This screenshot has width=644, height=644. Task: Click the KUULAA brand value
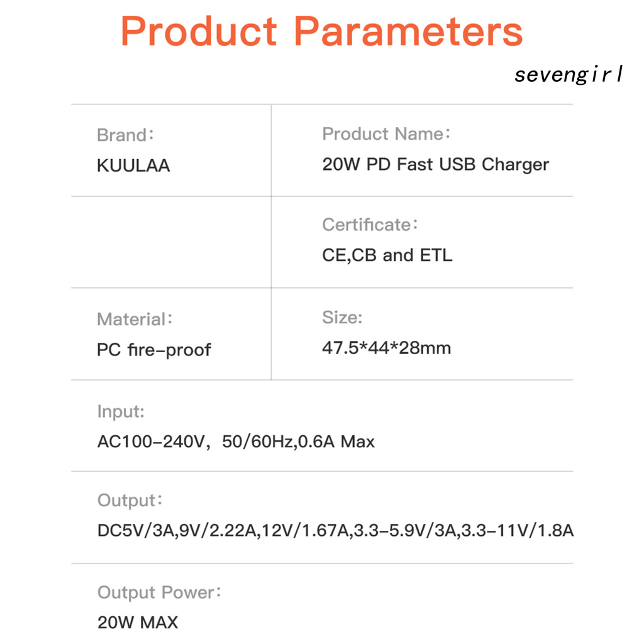(x=133, y=165)
